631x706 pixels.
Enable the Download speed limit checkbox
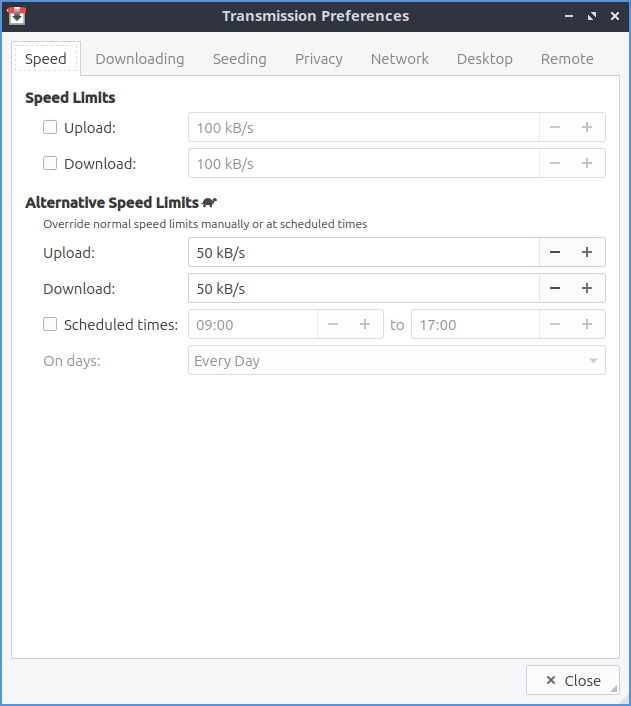pyautogui.click(x=50, y=163)
